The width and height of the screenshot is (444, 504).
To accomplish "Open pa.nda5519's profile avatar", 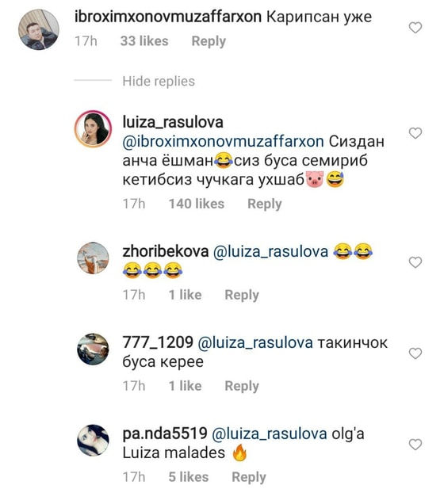I will point(94,441).
